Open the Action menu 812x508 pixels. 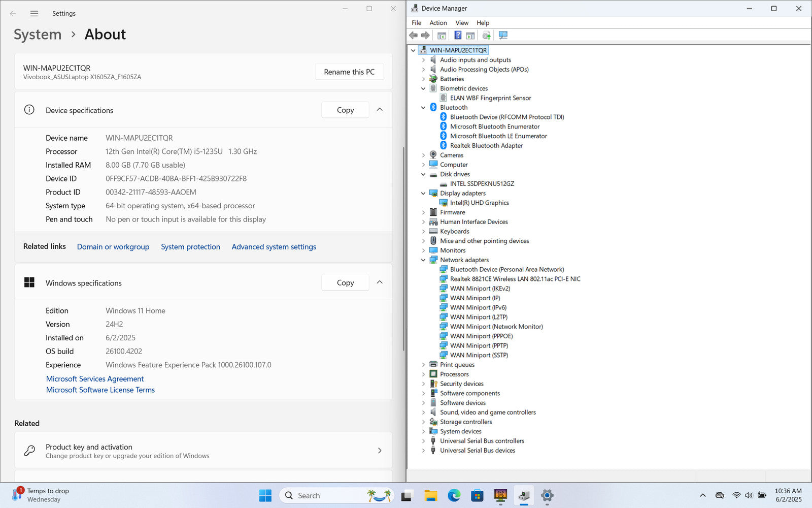438,23
